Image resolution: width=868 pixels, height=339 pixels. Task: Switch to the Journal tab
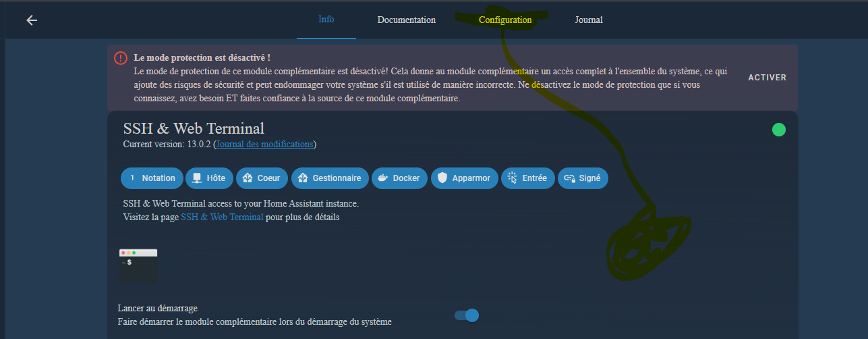click(589, 20)
